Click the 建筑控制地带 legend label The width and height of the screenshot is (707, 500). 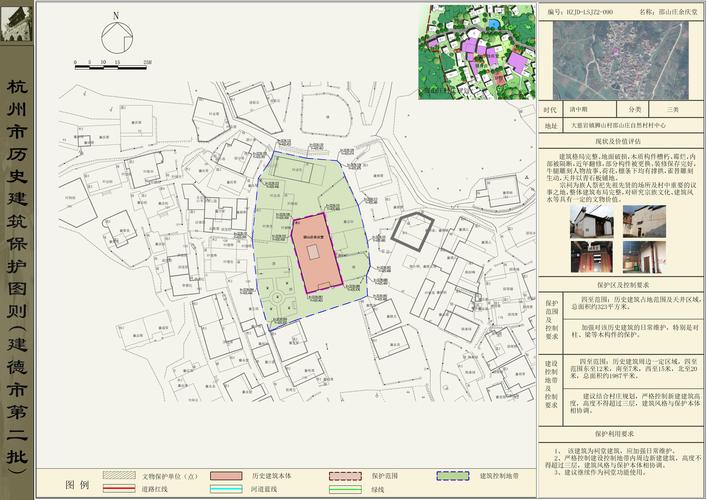point(499,476)
